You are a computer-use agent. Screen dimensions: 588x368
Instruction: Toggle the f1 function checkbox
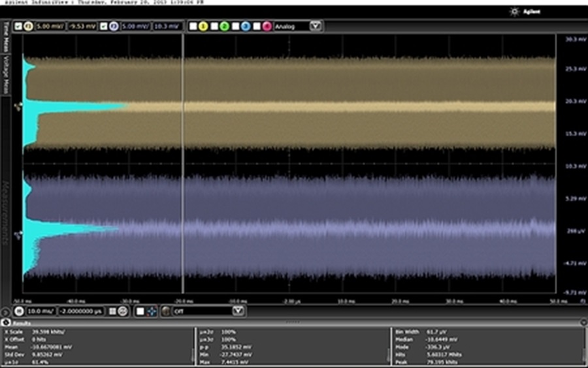[x=18, y=27]
